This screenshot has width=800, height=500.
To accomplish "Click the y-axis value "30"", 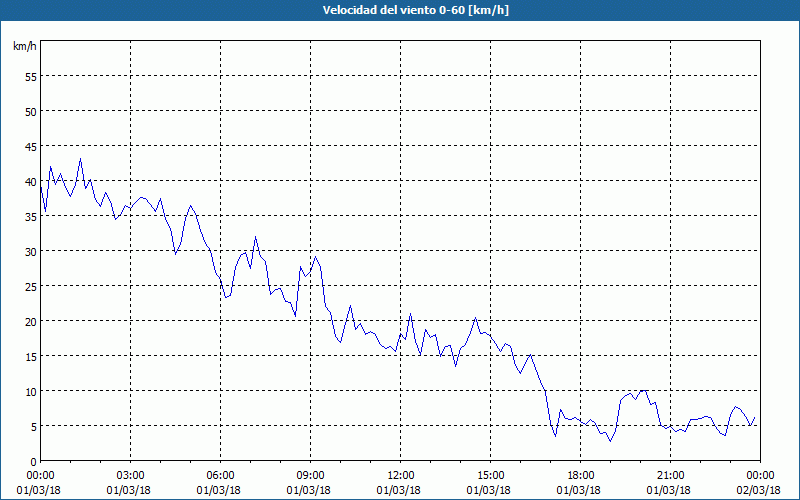I will point(31,252).
